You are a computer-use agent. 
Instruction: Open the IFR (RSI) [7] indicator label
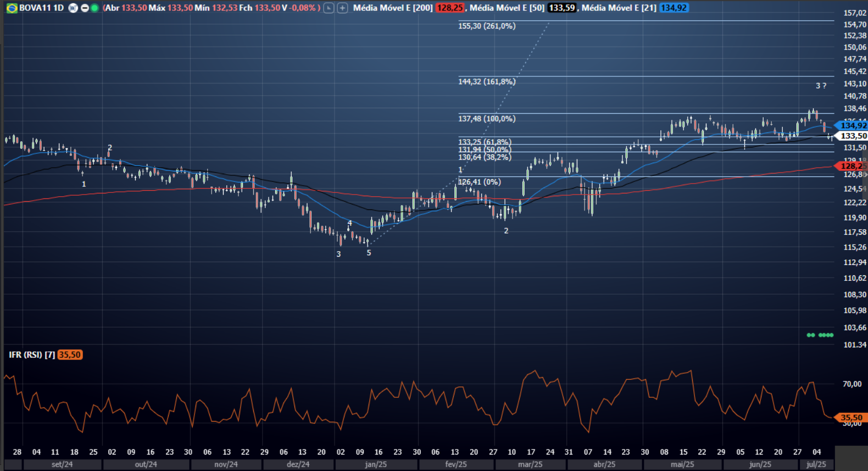tap(32, 355)
